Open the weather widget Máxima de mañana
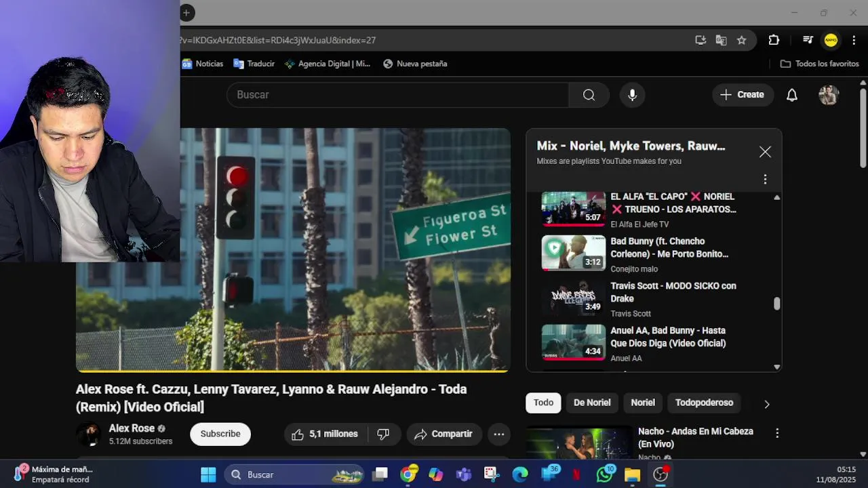Viewport: 868px width, 488px height. coord(53,474)
